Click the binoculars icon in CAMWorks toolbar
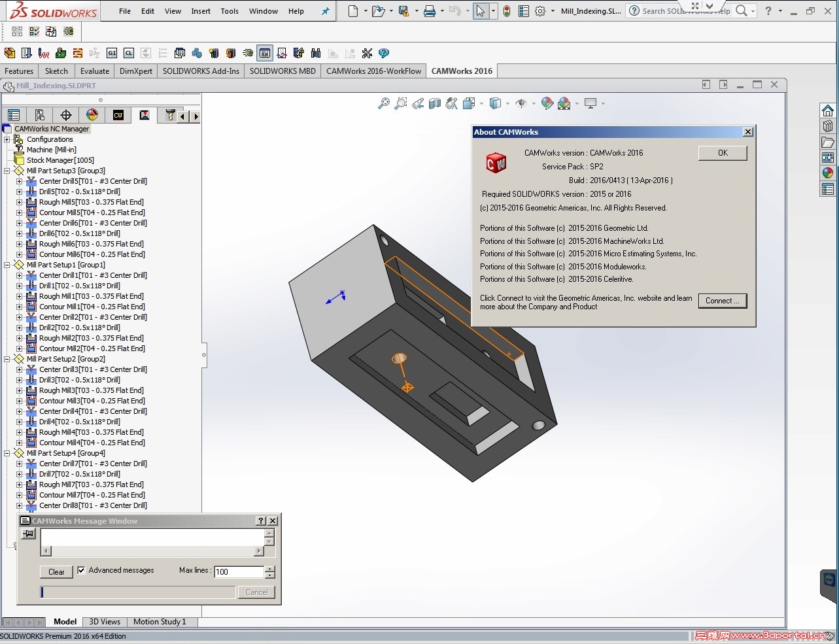 tap(316, 53)
